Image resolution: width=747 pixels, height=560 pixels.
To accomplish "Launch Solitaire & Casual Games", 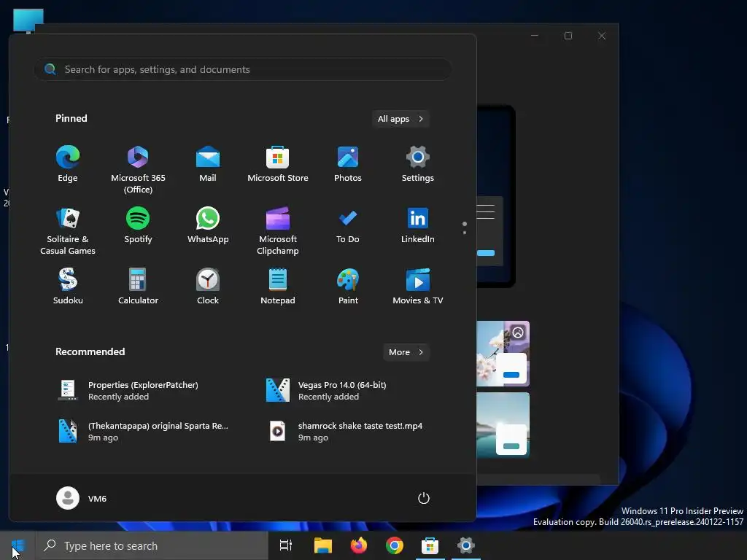I will (68, 231).
